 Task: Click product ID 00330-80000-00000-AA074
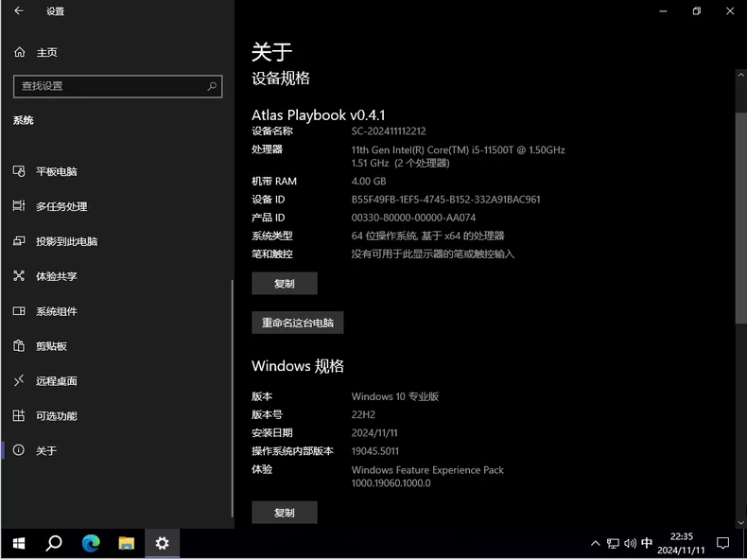click(x=413, y=218)
